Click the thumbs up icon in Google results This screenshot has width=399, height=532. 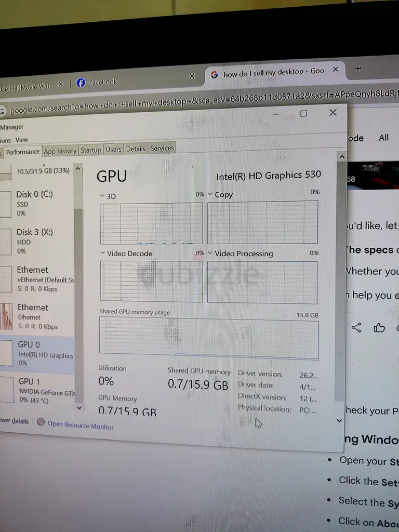click(379, 327)
